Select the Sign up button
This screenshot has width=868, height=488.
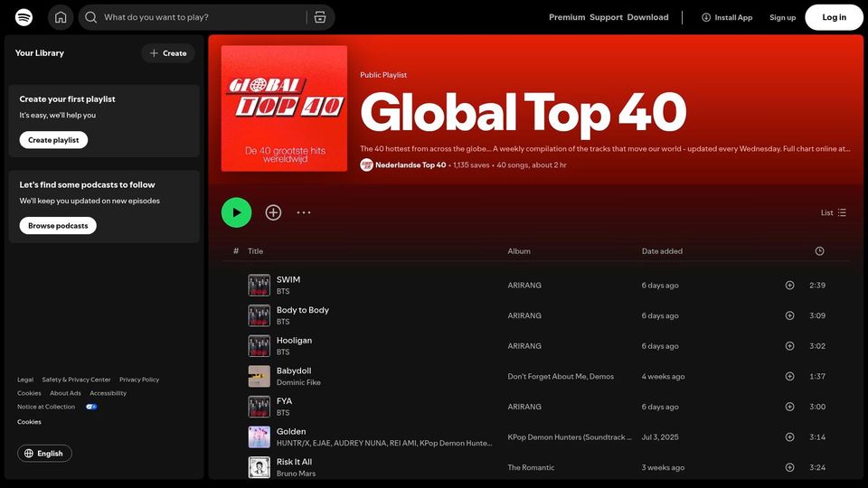[x=782, y=17]
